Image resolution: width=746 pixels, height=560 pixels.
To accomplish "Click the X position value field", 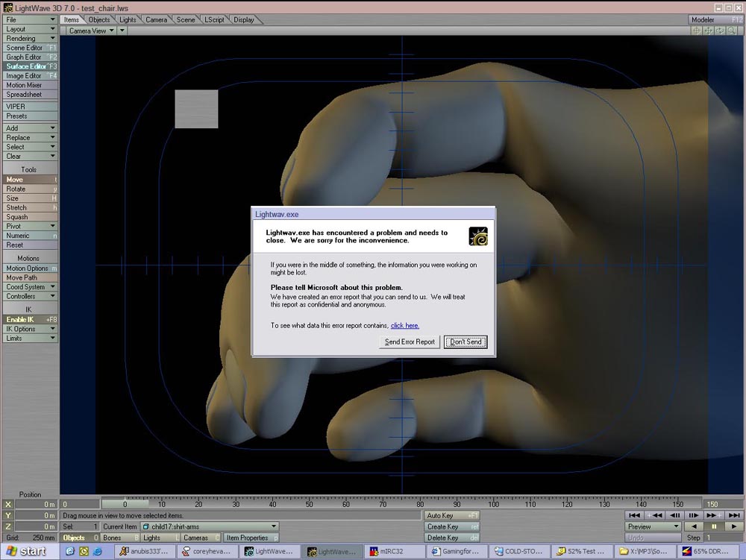I will (36, 504).
